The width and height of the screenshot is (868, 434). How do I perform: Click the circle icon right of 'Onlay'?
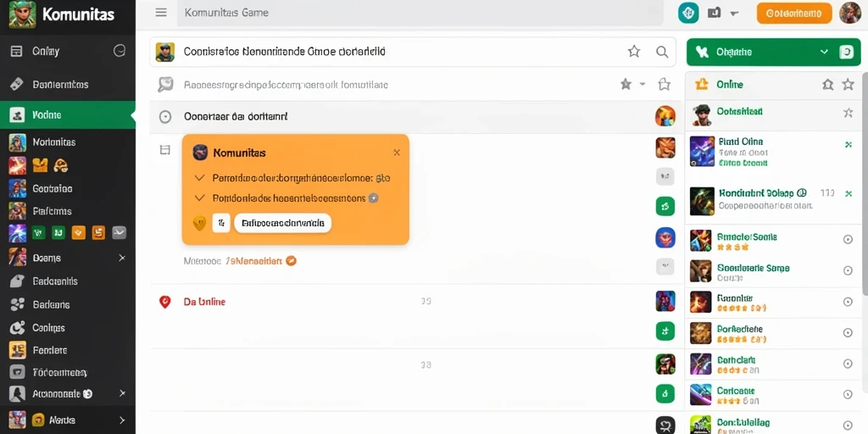pyautogui.click(x=120, y=51)
